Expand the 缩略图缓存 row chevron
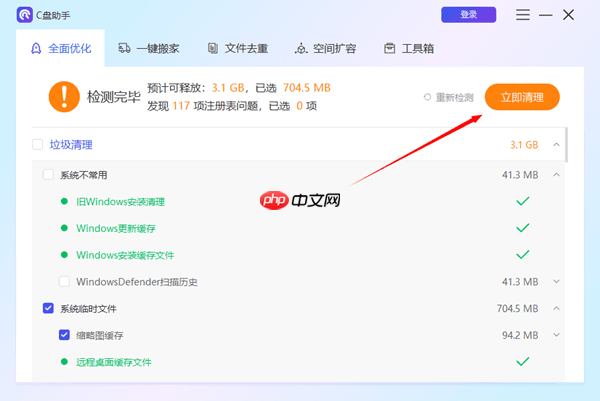600x401 pixels. [x=556, y=335]
